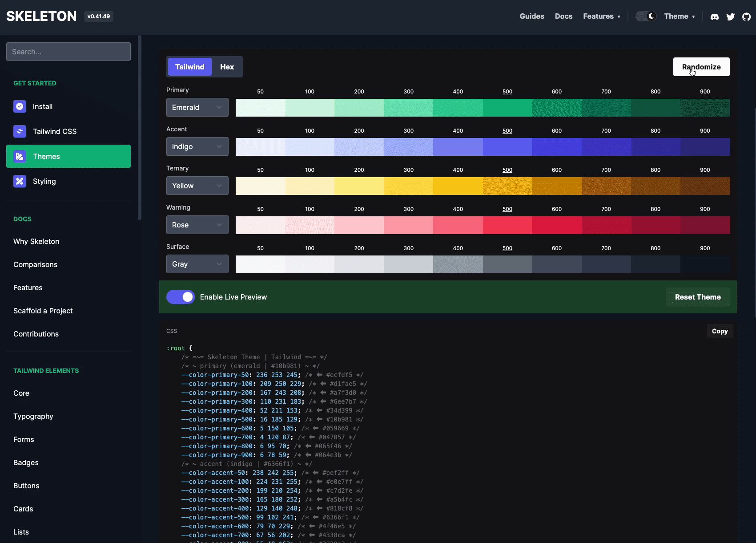
Task: Open Contributions in the sidebar
Action: [36, 334]
